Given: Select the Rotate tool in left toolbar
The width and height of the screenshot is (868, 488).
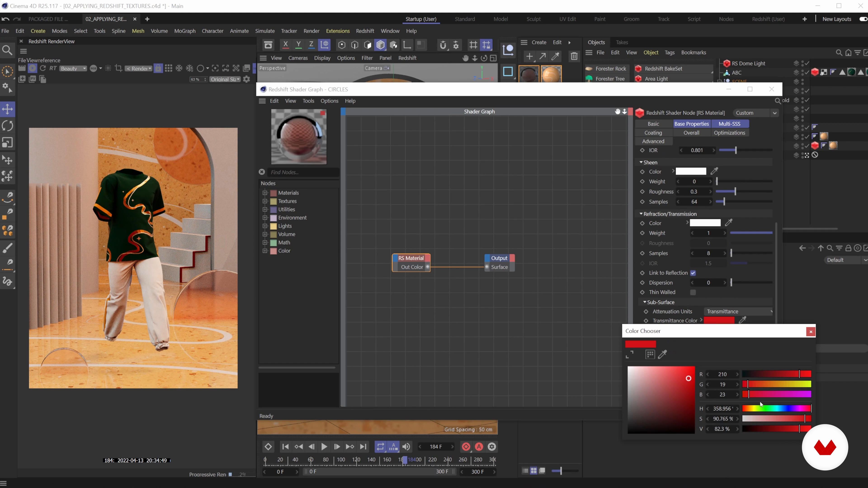Looking at the screenshot, I should pyautogui.click(x=7, y=126).
